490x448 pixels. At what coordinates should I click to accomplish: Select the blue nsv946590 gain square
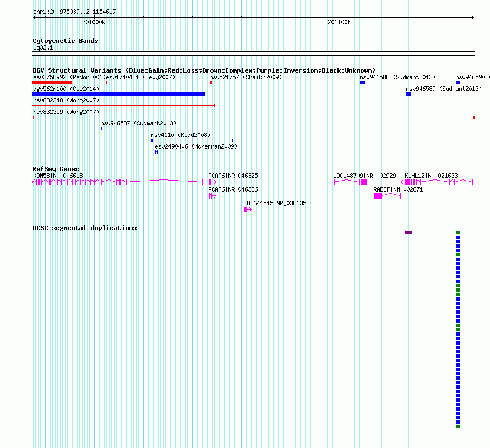pos(458,83)
